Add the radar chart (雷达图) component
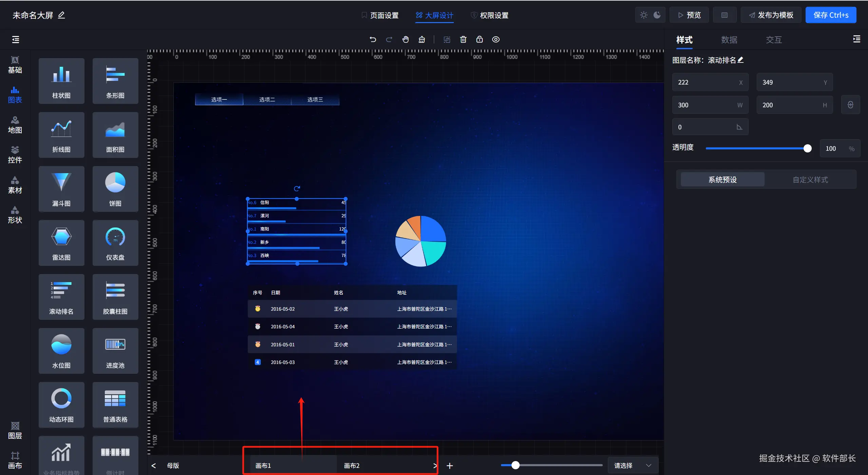868x475 pixels. [x=61, y=243]
